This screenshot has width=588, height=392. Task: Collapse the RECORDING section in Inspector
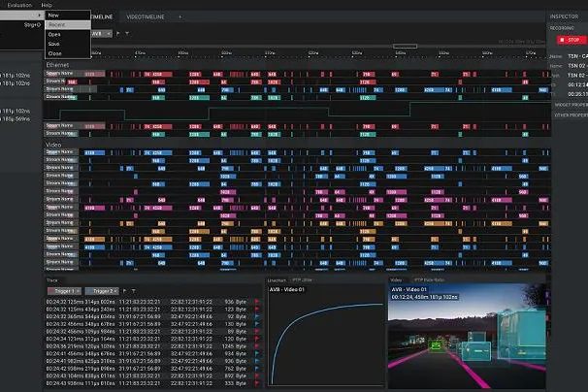click(x=562, y=28)
